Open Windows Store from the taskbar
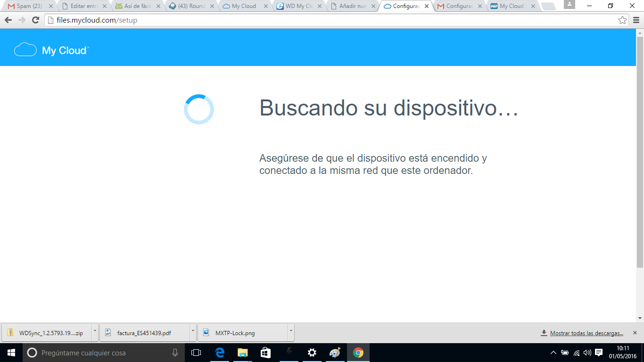644x362 pixels. pyautogui.click(x=265, y=353)
